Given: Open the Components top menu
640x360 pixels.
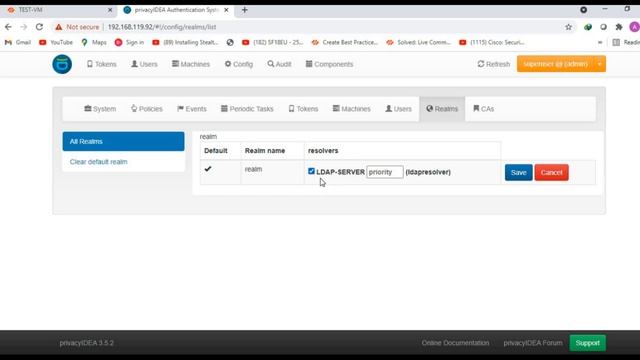Looking at the screenshot, I should [x=329, y=64].
